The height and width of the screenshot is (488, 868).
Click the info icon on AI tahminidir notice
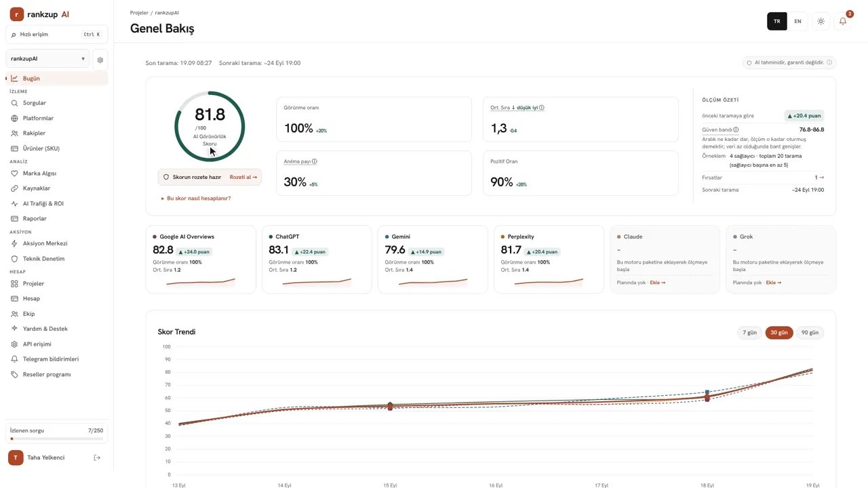tap(829, 62)
